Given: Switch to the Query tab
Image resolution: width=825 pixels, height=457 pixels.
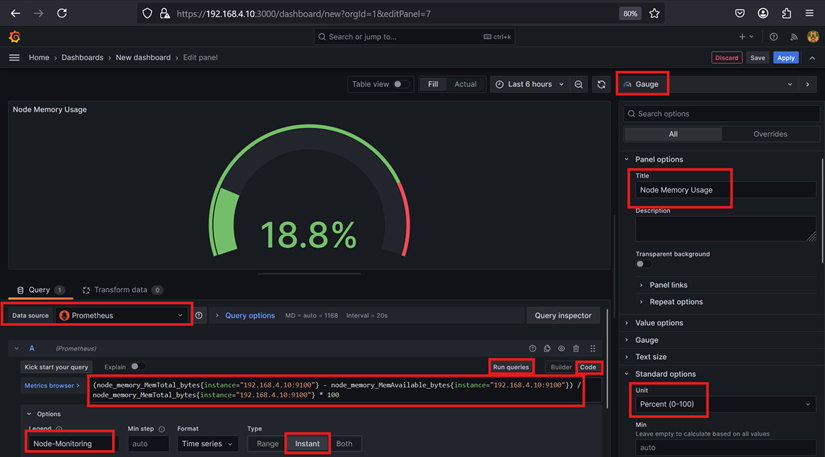Looking at the screenshot, I should tap(40, 290).
